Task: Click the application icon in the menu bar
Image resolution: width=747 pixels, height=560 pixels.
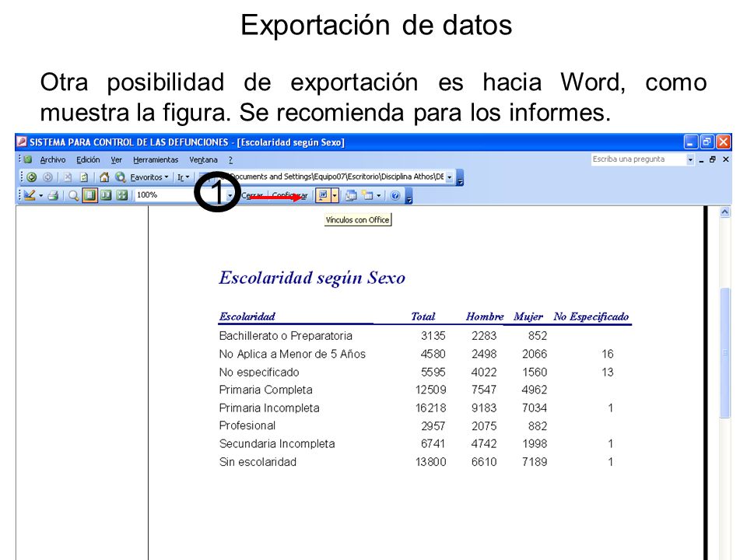Action: point(28,159)
